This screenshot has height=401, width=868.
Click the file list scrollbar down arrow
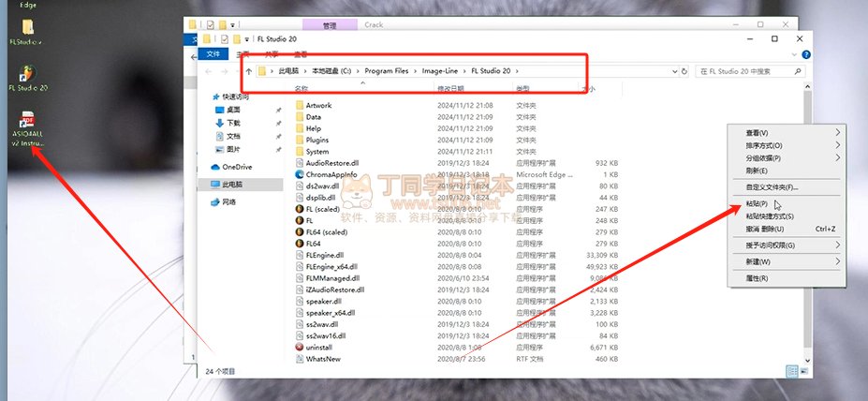coord(806,360)
